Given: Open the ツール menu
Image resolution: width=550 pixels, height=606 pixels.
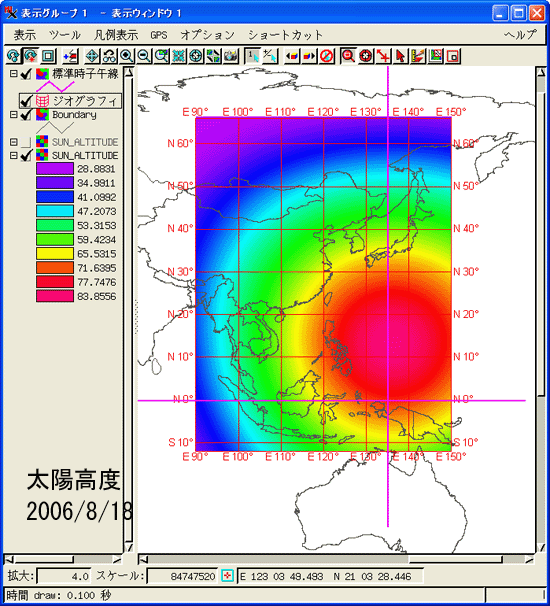Looking at the screenshot, I should pyautogui.click(x=65, y=35).
